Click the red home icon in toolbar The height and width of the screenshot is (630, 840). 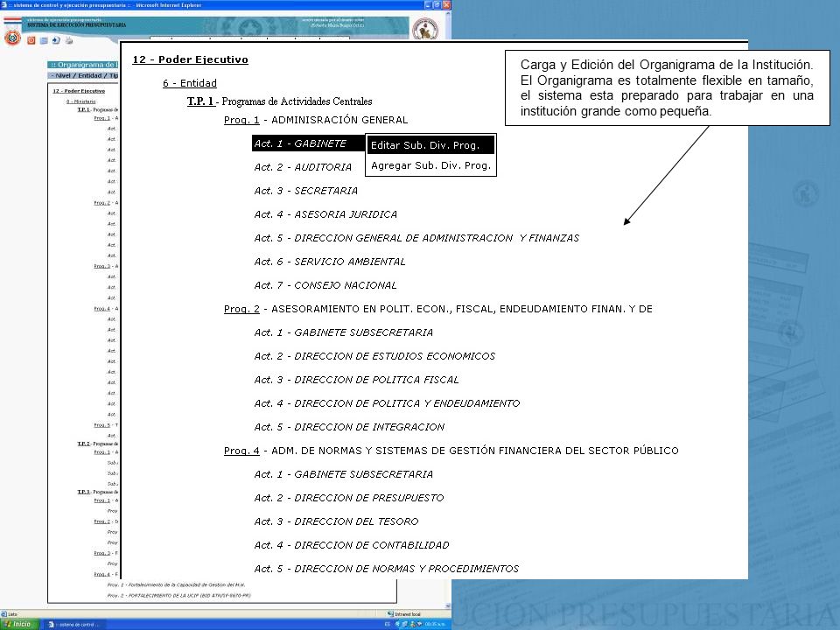tap(31, 40)
